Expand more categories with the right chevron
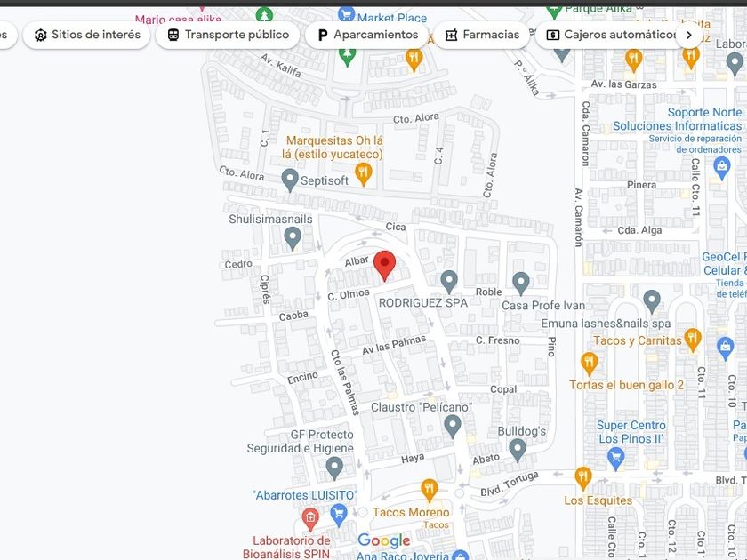 tap(689, 35)
